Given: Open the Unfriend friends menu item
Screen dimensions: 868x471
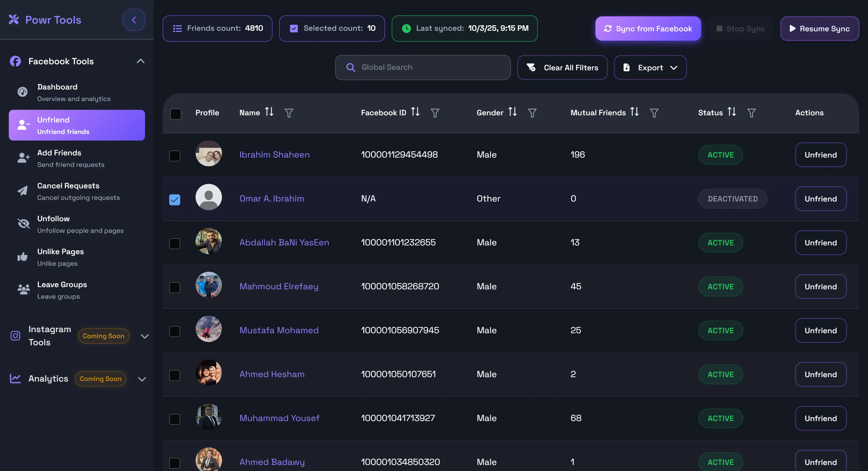Looking at the screenshot, I should coord(77,125).
